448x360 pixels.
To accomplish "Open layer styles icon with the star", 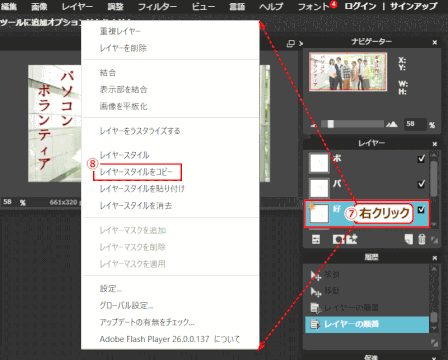I will pyautogui.click(x=352, y=239).
